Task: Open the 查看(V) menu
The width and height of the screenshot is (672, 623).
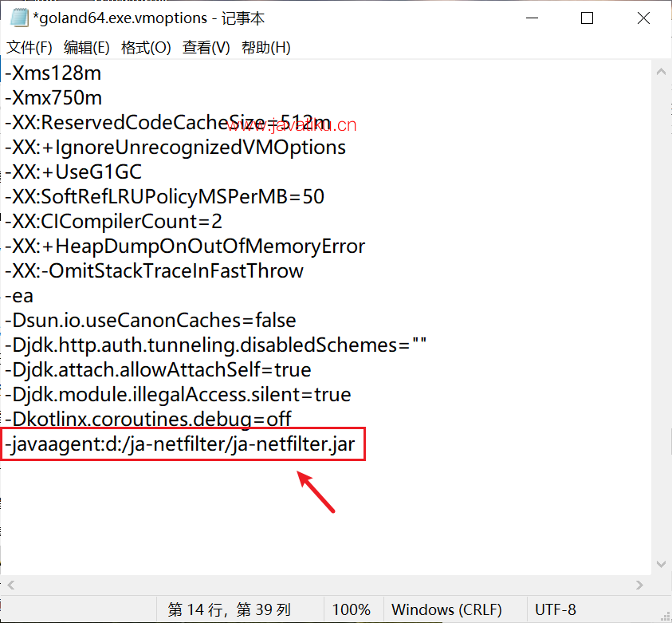Action: point(206,47)
